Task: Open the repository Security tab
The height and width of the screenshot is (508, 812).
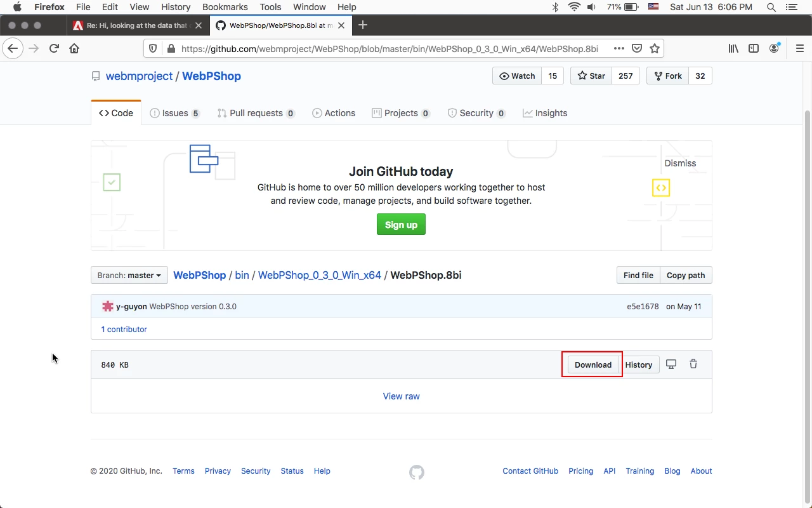Action: tap(476, 113)
